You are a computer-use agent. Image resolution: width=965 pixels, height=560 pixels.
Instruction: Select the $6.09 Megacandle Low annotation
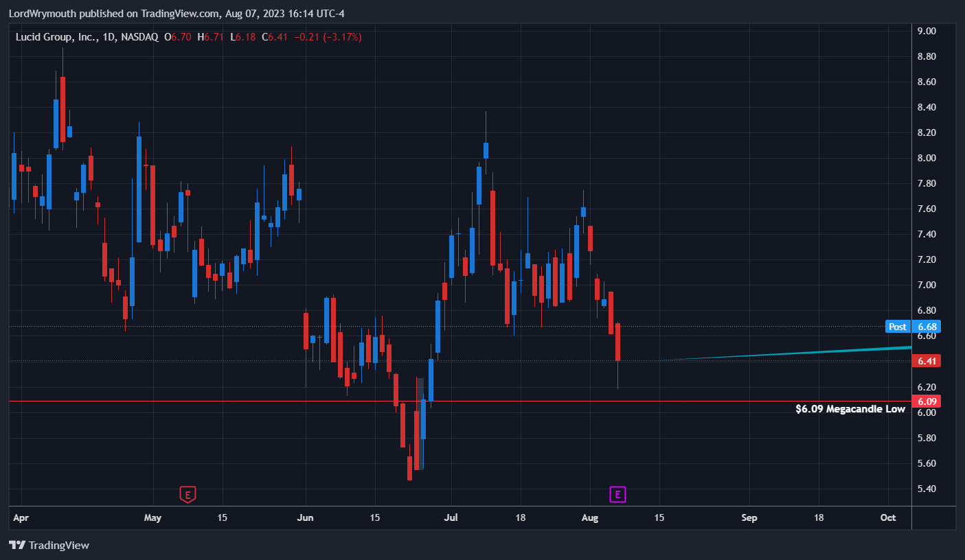[850, 409]
